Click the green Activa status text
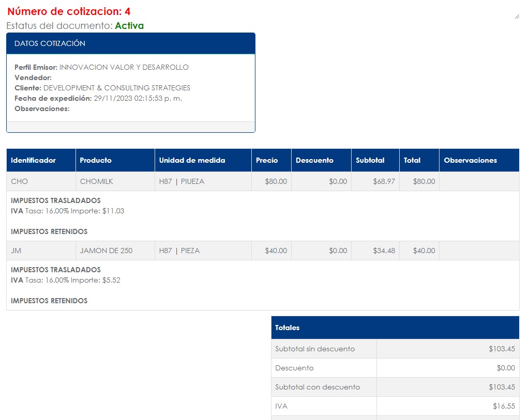 (x=129, y=26)
